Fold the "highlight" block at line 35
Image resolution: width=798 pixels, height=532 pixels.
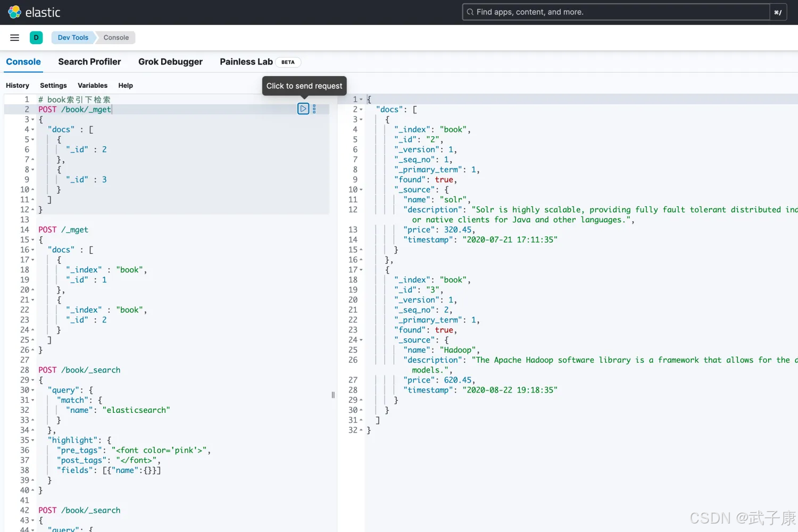click(33, 440)
